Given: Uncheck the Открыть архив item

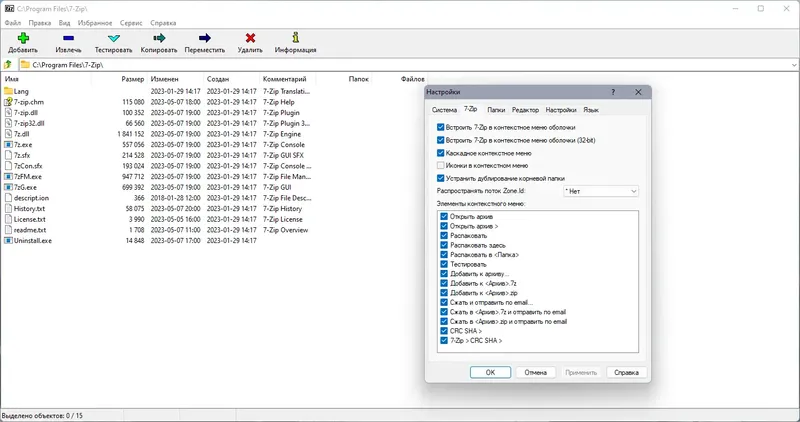Looking at the screenshot, I should [444, 216].
